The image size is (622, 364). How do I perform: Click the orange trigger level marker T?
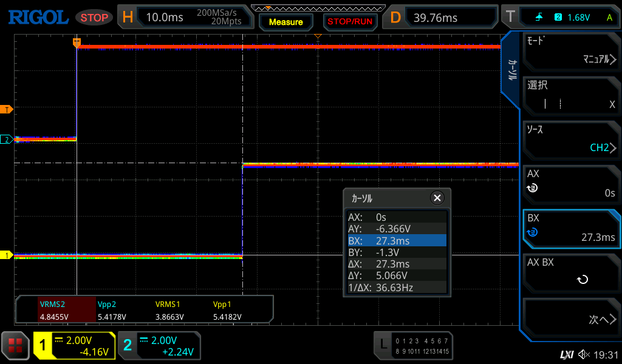coord(7,109)
